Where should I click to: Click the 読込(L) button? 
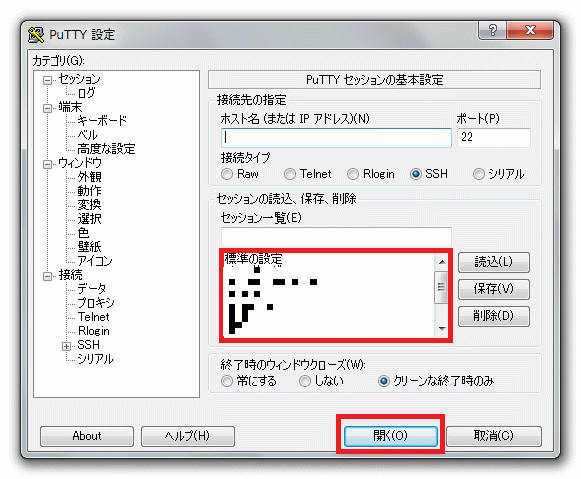point(494,262)
